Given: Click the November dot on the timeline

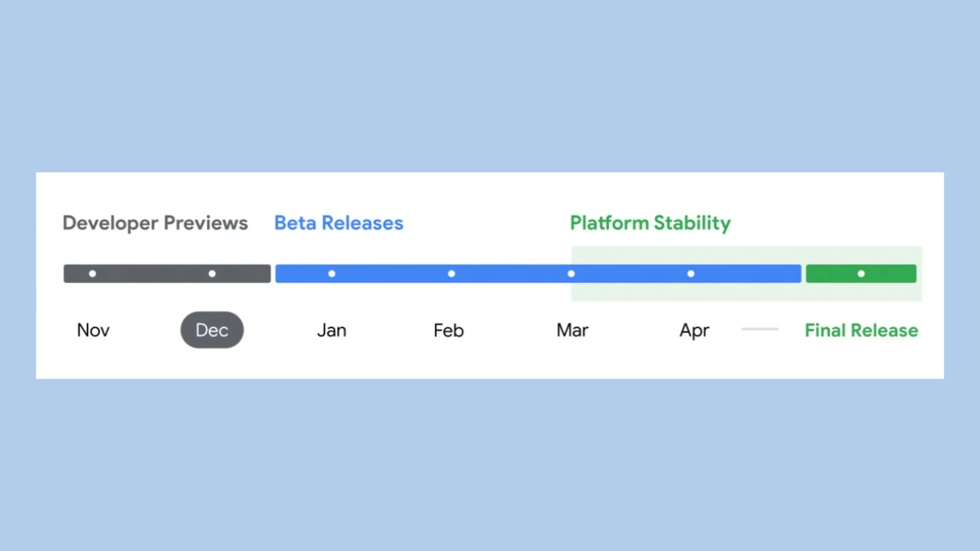Looking at the screenshot, I should pyautogui.click(x=92, y=274).
